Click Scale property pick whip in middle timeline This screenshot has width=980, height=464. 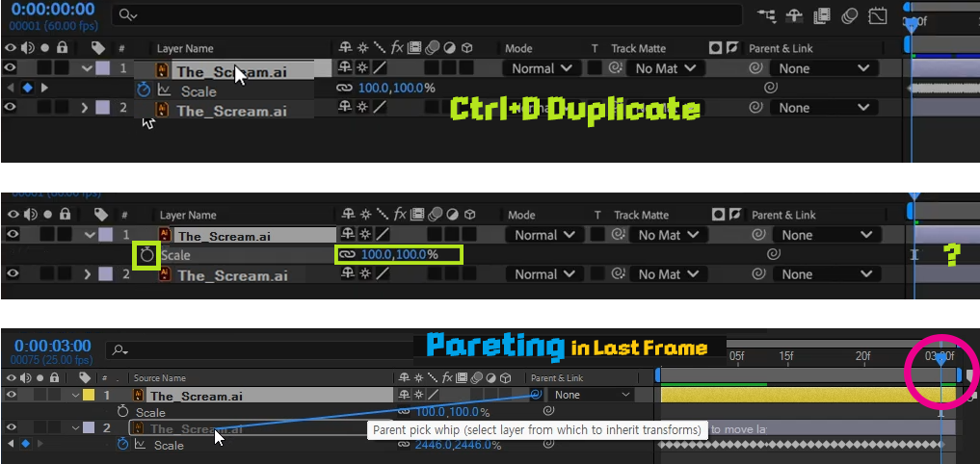[x=774, y=254]
